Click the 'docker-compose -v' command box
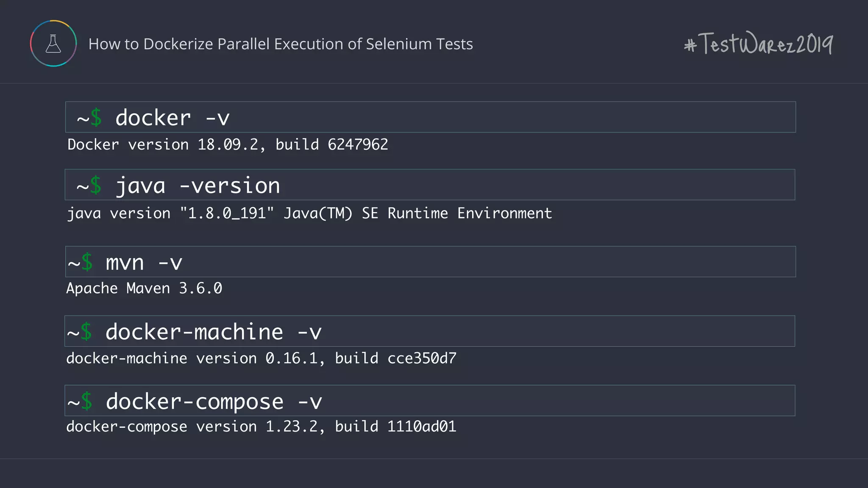868x488 pixels. (430, 401)
